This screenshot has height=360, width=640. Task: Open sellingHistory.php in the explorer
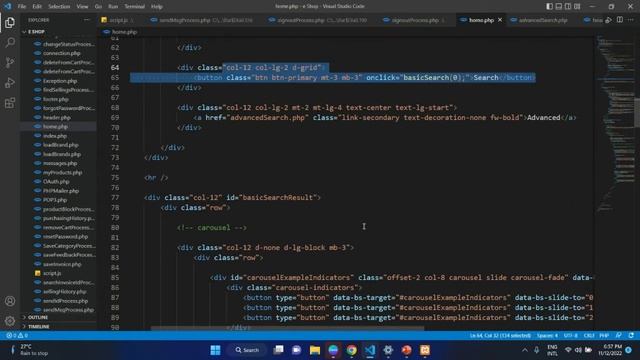tap(64, 291)
